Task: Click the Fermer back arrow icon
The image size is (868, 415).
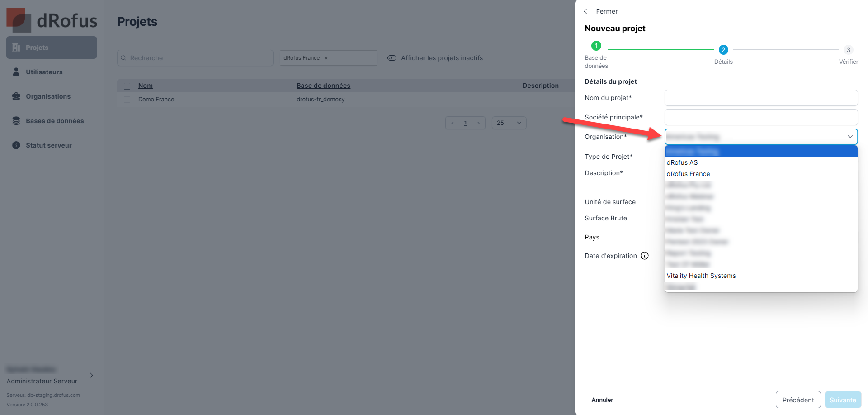Action: [x=586, y=11]
